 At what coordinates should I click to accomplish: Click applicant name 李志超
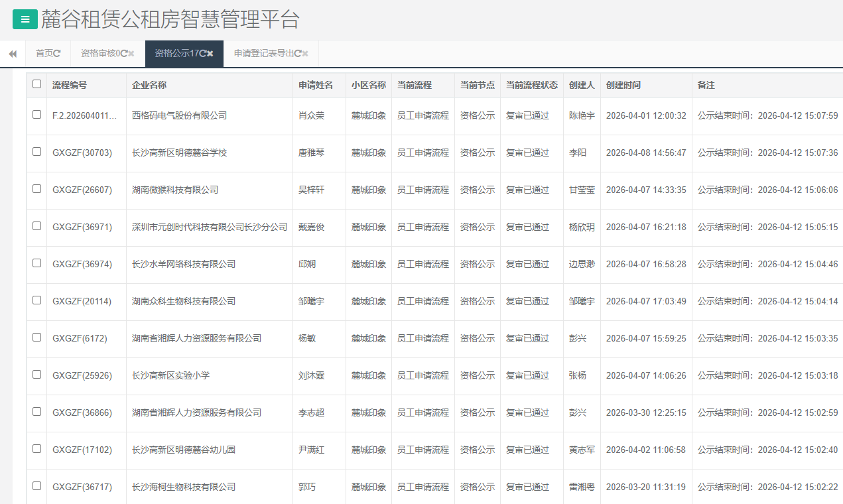point(312,412)
